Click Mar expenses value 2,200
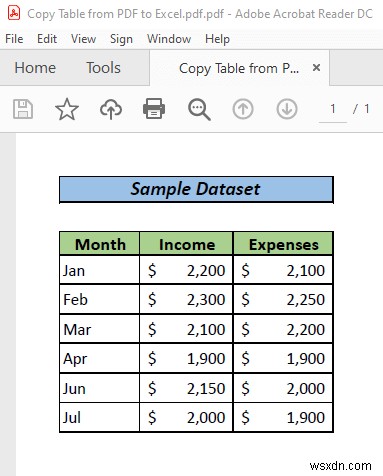Image resolution: width=383 pixels, height=476 pixels. (x=306, y=329)
